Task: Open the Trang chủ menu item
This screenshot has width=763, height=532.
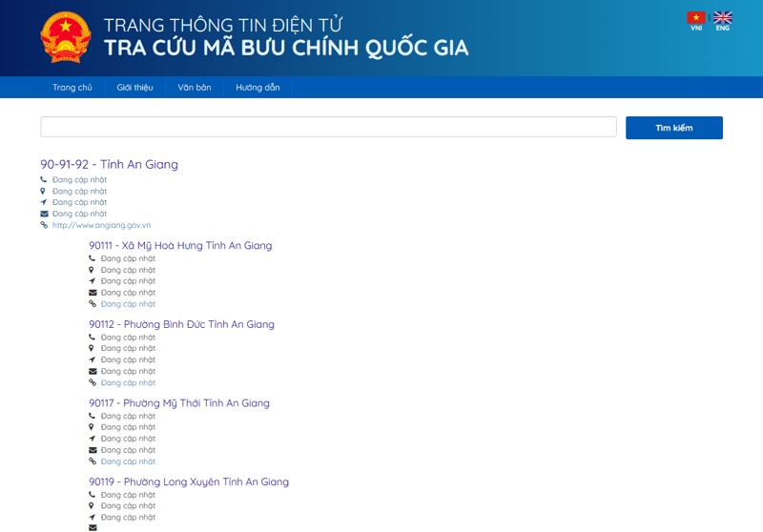Action: coord(72,88)
